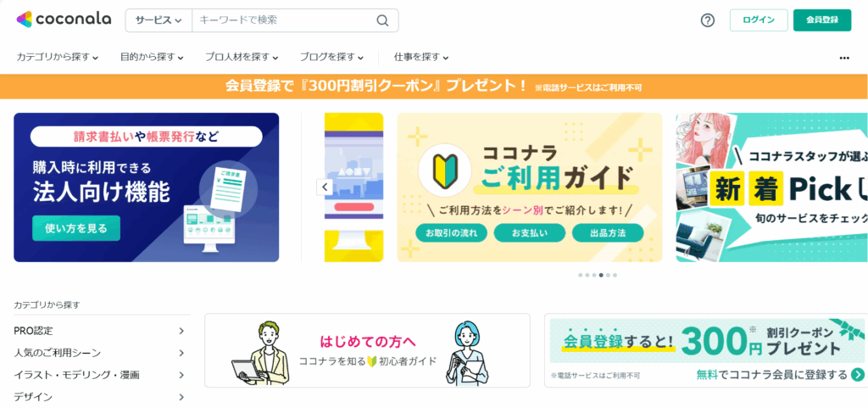
Task: Click the green arrow beside 無料でココナラ会員に登録する
Action: click(x=858, y=375)
